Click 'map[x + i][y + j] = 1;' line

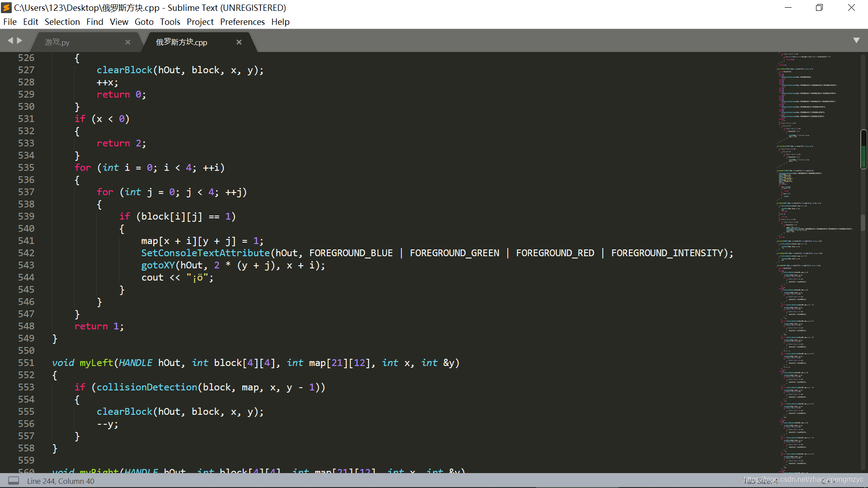(202, 241)
